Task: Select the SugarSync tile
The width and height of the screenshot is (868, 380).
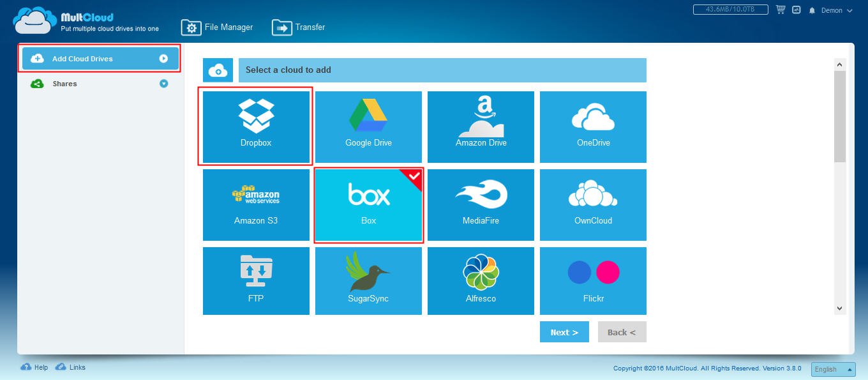Action: 368,281
